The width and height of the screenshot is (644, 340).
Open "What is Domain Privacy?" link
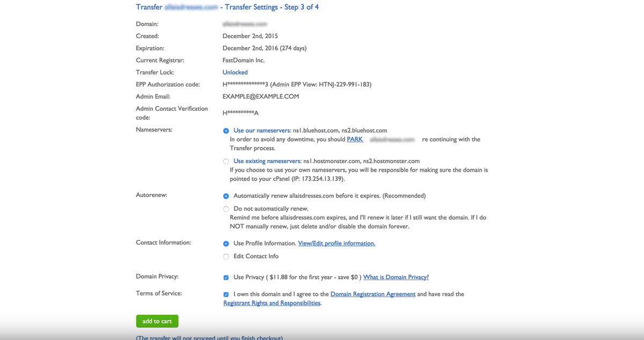pos(396,277)
